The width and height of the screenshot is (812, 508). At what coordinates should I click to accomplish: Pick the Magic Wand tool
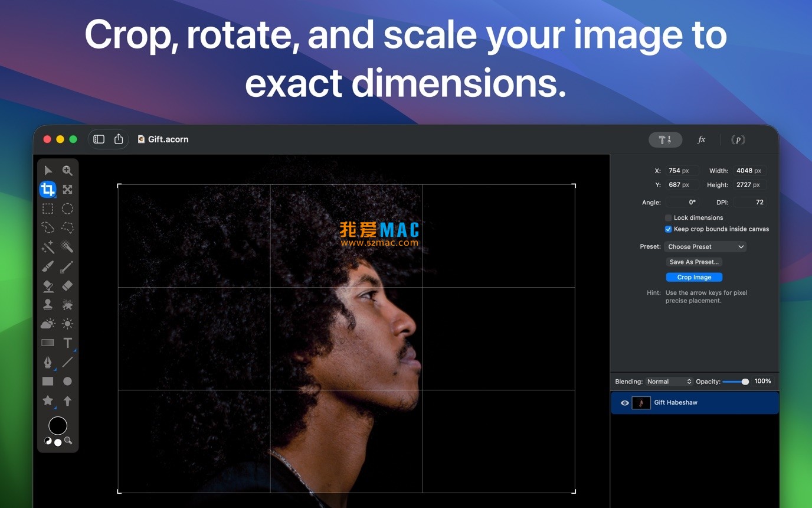[48, 247]
